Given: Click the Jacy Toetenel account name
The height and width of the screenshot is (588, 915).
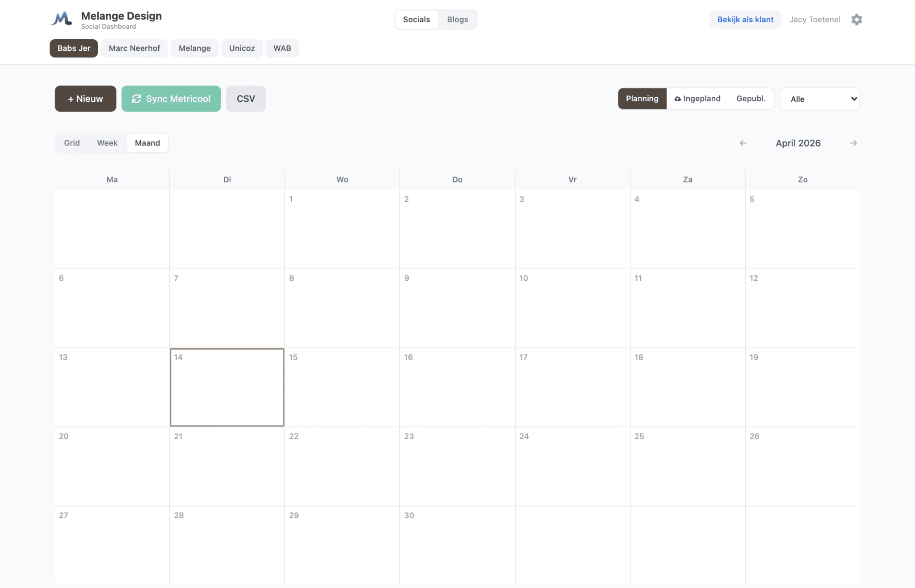Looking at the screenshot, I should pos(814,19).
